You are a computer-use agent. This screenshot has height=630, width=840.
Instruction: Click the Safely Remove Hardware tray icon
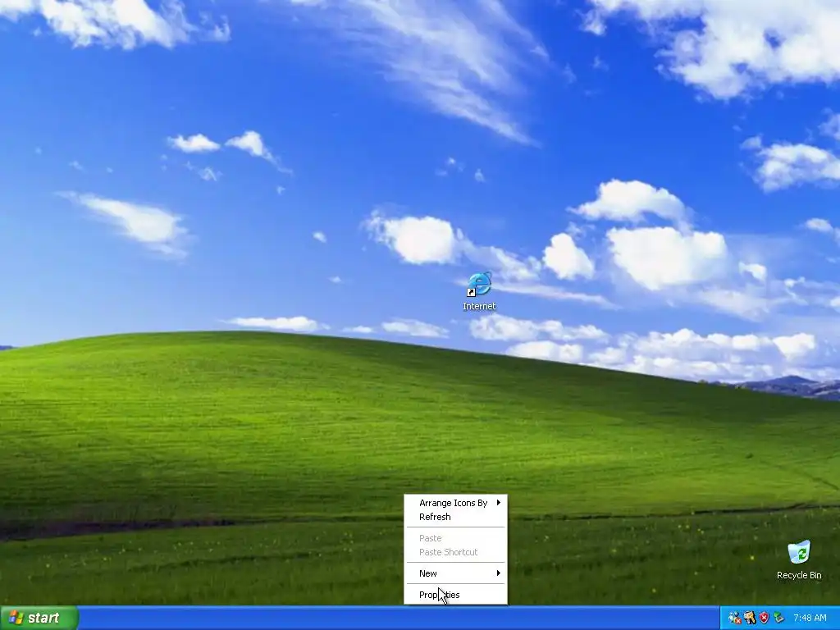coord(778,619)
